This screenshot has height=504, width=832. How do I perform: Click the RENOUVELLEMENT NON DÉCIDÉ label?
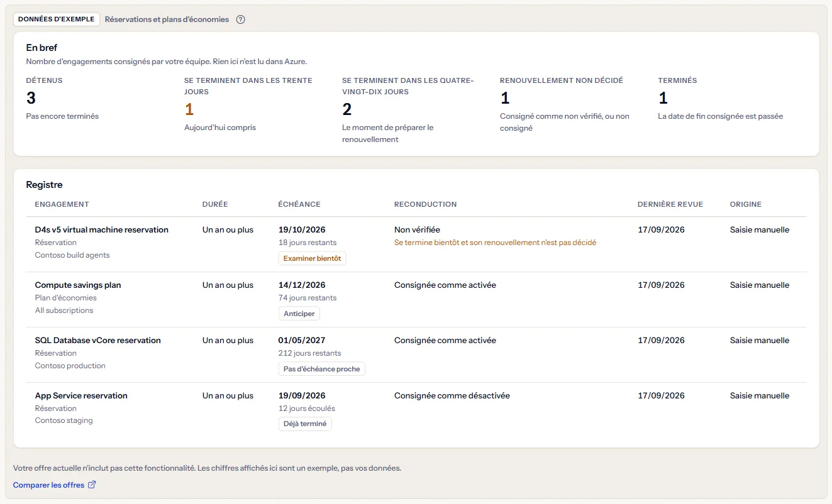coord(562,80)
